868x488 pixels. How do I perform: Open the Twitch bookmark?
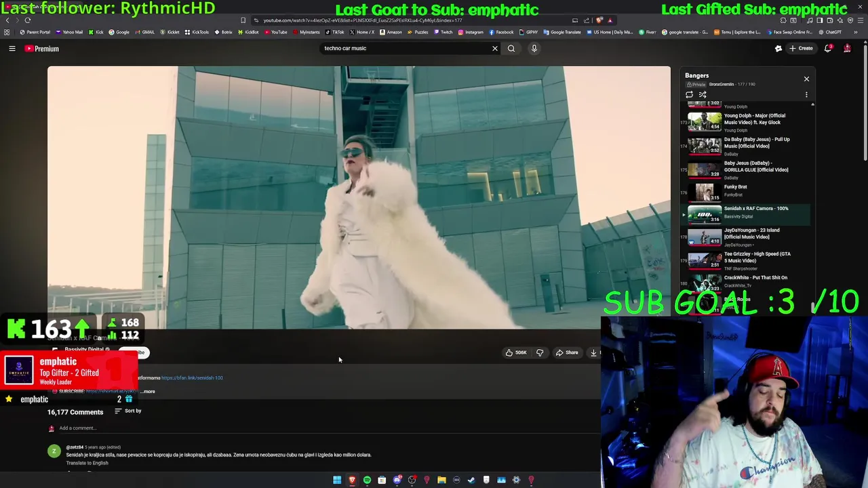[x=443, y=32]
